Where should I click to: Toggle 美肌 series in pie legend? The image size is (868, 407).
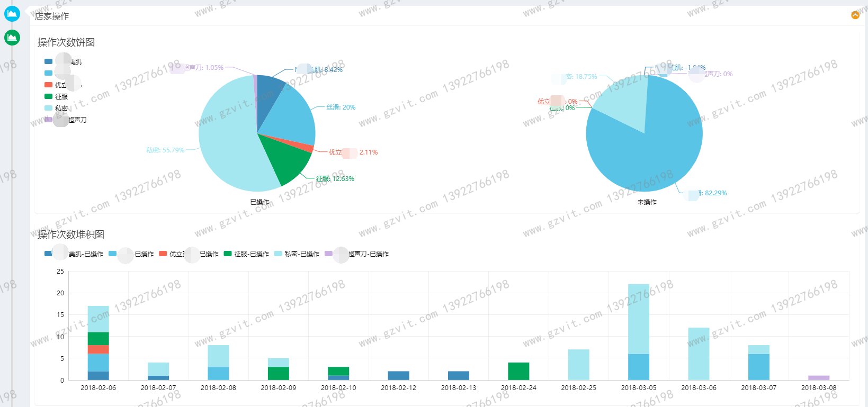click(63, 61)
